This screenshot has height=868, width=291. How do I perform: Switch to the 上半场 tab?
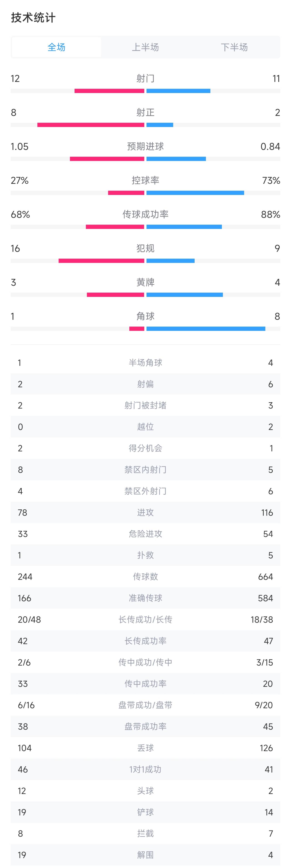tap(145, 47)
